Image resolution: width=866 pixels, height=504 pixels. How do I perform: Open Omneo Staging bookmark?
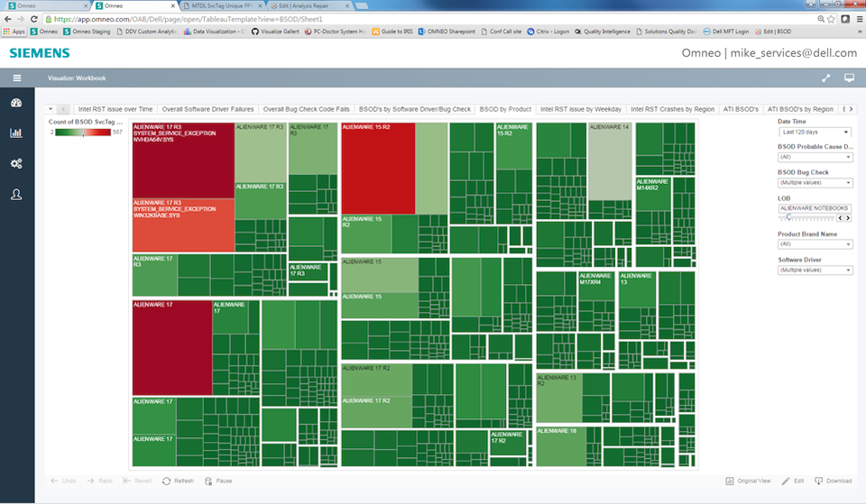(x=87, y=32)
